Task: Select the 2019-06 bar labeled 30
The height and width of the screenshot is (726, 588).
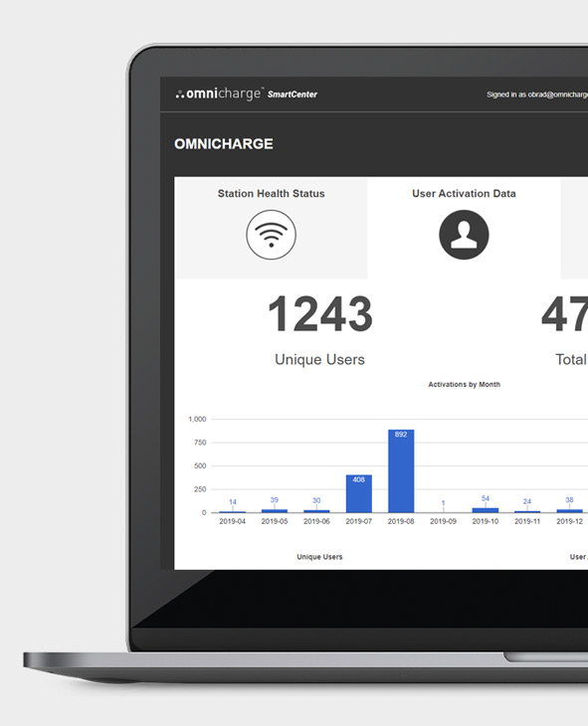Action: pyautogui.click(x=316, y=511)
